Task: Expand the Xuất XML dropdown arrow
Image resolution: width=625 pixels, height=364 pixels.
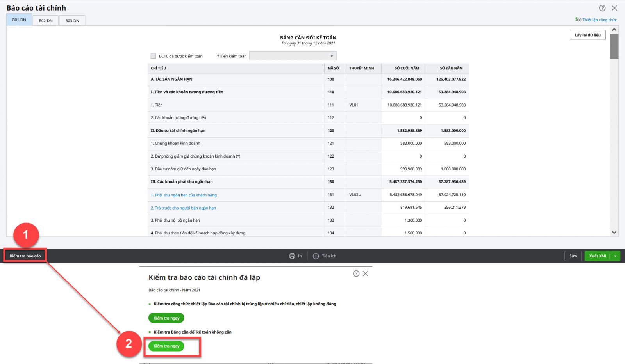Action: [615, 256]
